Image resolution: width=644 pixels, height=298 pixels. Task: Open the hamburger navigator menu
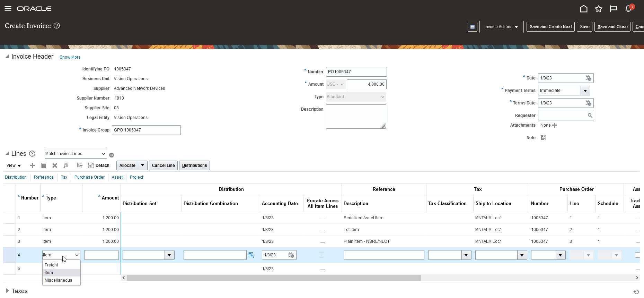coord(8,9)
